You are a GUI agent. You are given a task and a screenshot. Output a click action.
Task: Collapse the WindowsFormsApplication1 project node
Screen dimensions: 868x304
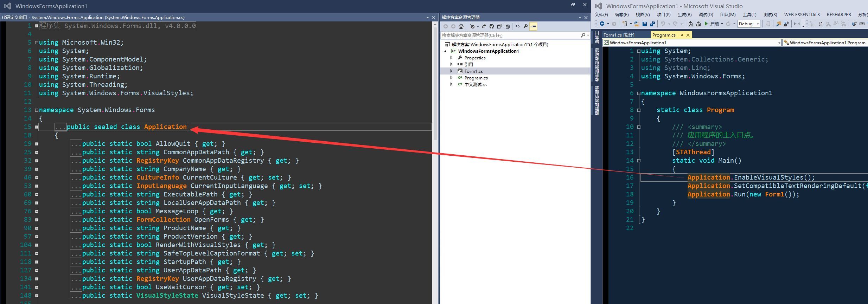[x=445, y=51]
